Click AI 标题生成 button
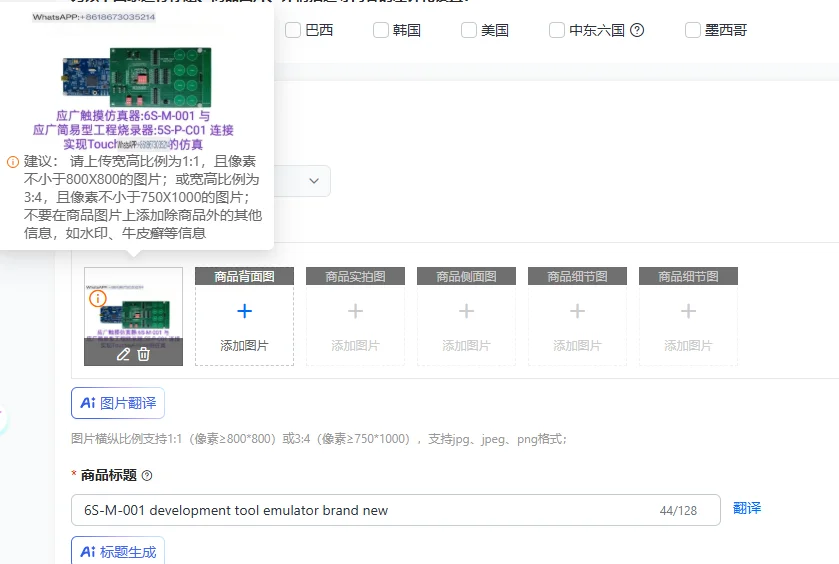The image size is (839, 564). 118,551
